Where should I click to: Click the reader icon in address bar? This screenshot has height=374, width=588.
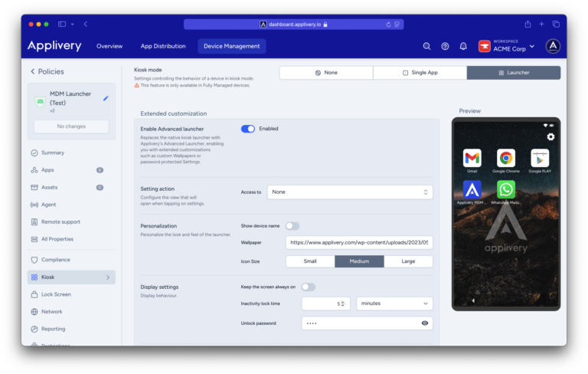[x=397, y=25]
